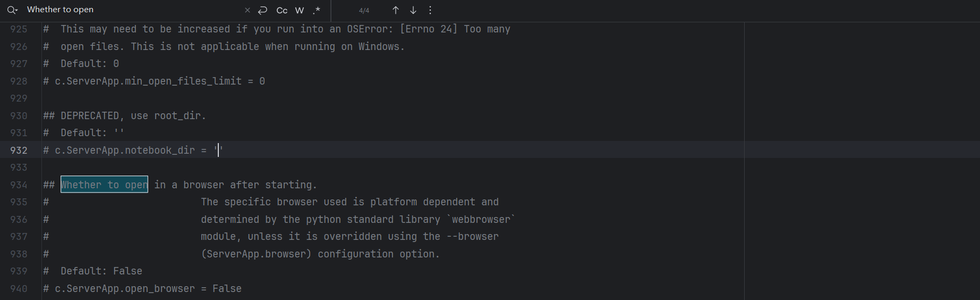The image size is (980, 300).
Task: Select the highlighted 'Whether to open' match
Action: tap(104, 185)
